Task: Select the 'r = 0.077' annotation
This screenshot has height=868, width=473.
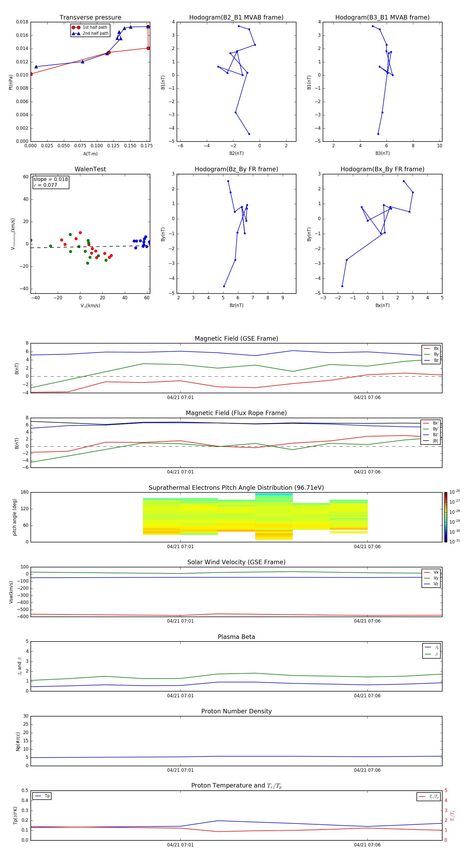Action: click(45, 185)
